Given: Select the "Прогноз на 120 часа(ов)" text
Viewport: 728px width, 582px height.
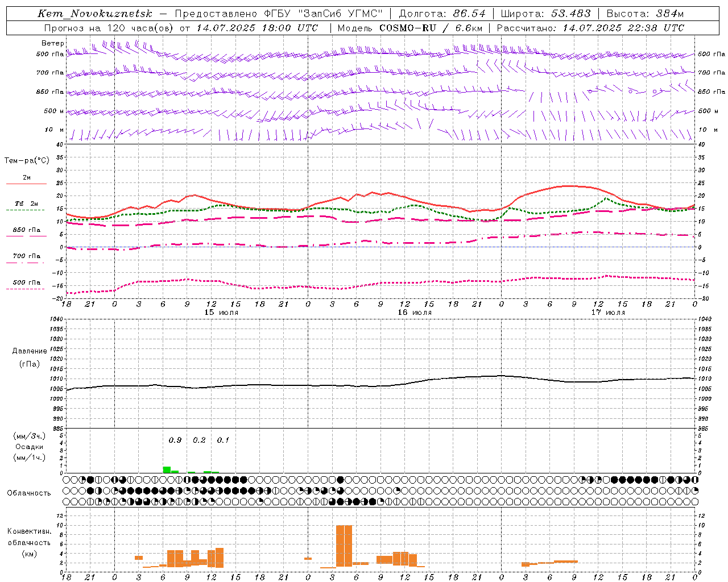Looking at the screenshot, I should tap(109, 28).
